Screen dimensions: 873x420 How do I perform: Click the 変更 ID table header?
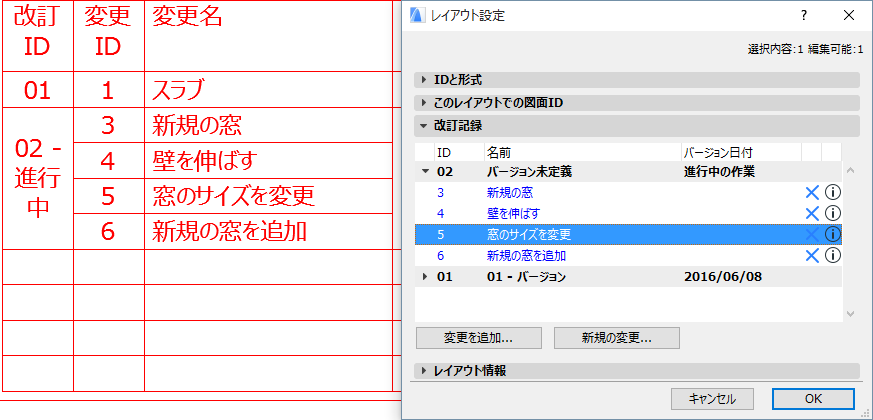[109, 36]
